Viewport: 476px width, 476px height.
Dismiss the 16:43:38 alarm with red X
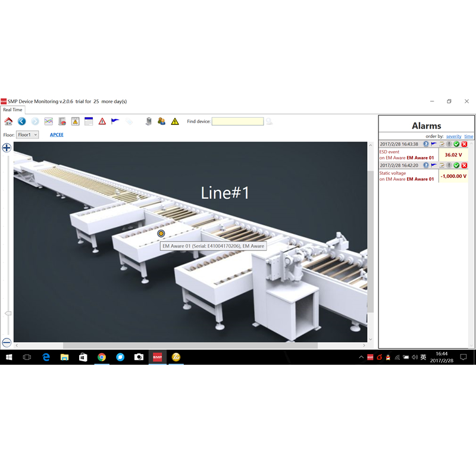click(464, 144)
